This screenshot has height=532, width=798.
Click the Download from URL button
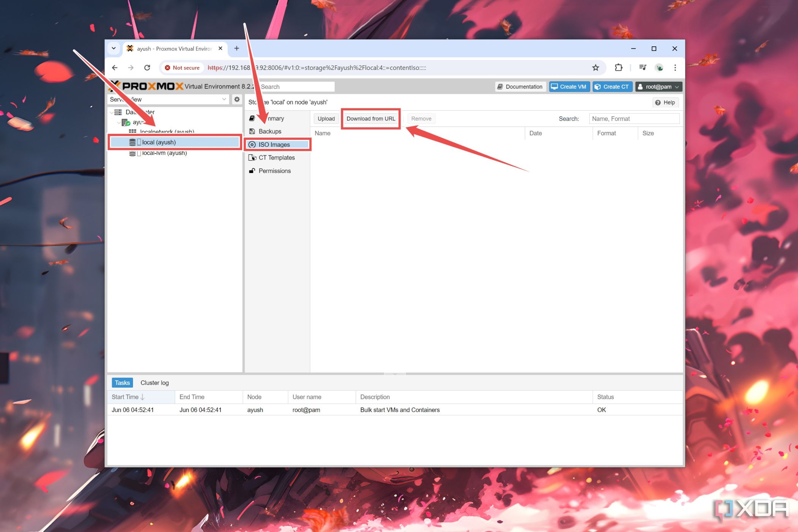[x=370, y=118]
